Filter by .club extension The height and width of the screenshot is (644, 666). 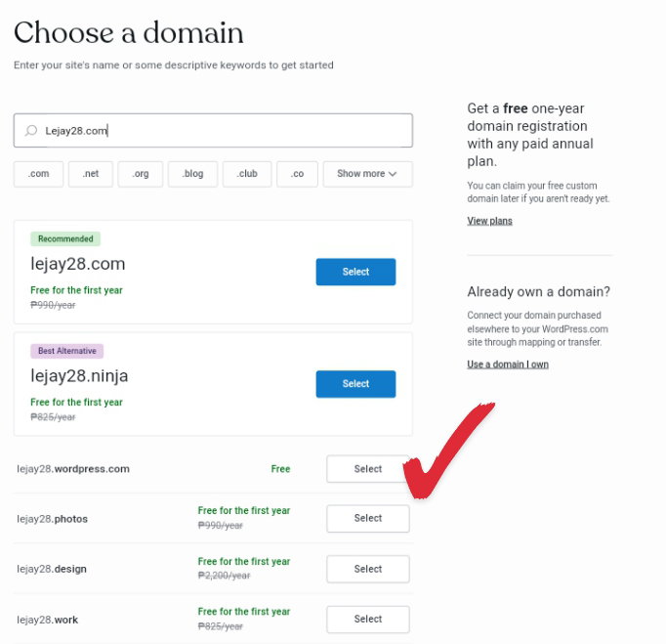click(247, 174)
